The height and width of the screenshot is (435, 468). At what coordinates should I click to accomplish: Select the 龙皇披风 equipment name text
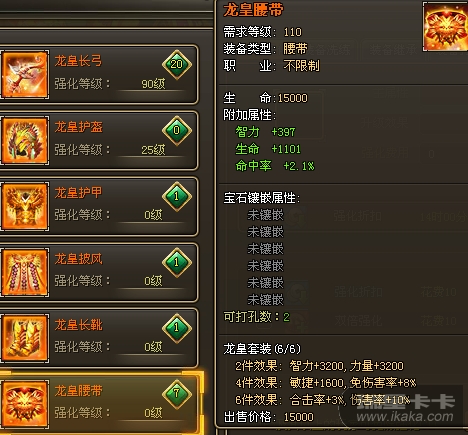point(78,259)
